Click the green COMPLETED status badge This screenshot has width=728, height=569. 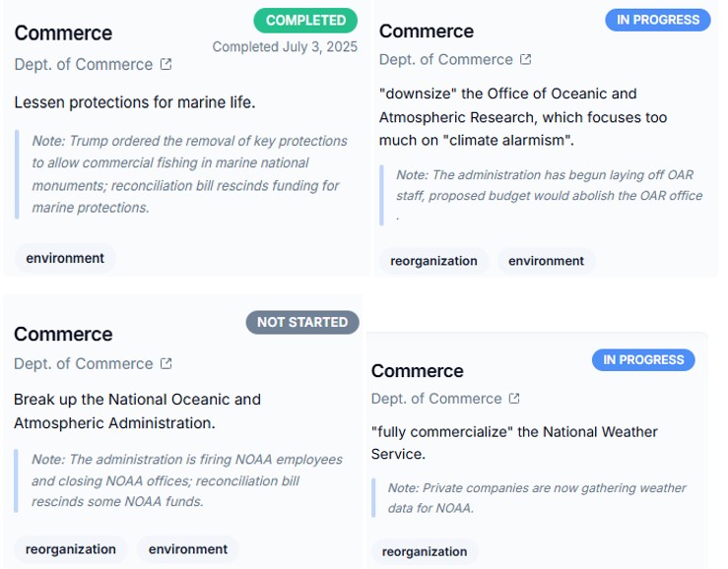[x=305, y=21]
